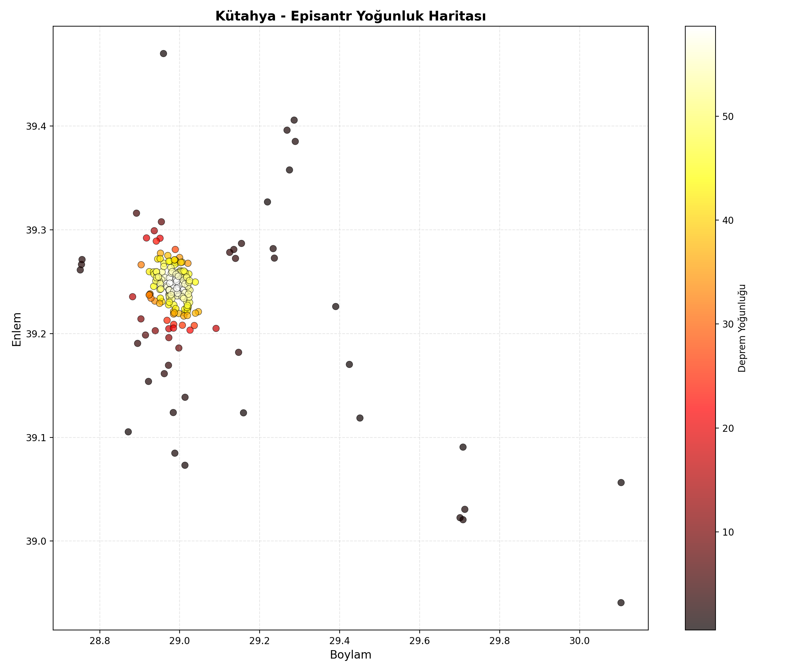Select the topmost data point on the plot
The width and height of the screenshot is (807, 672).
click(x=163, y=53)
